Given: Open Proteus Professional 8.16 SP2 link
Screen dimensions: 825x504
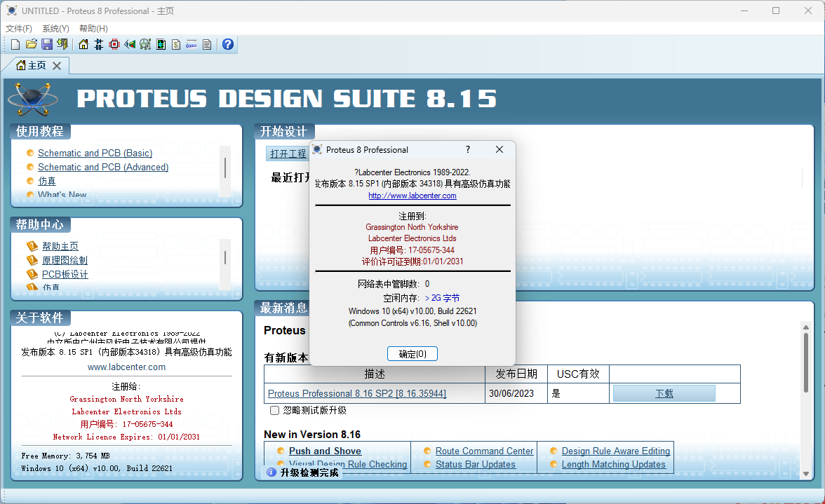Looking at the screenshot, I should click(357, 393).
